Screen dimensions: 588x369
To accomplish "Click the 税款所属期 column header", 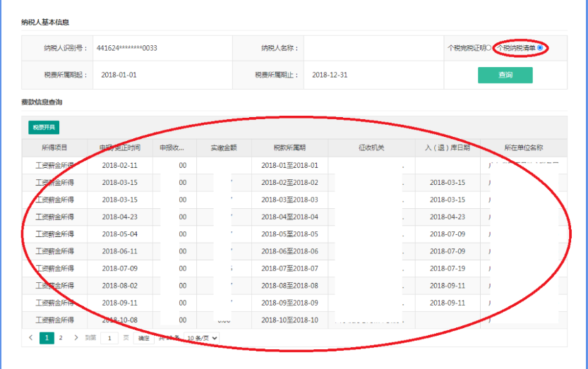I will coord(289,147).
